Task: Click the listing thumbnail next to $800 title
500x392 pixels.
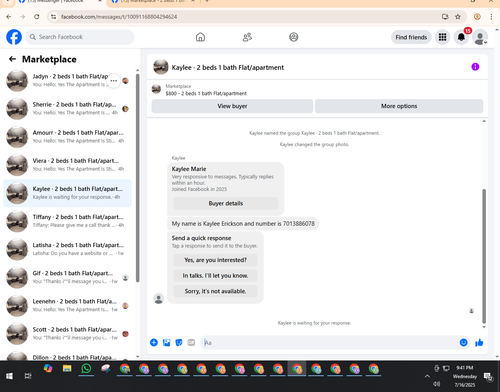Action: (156, 89)
